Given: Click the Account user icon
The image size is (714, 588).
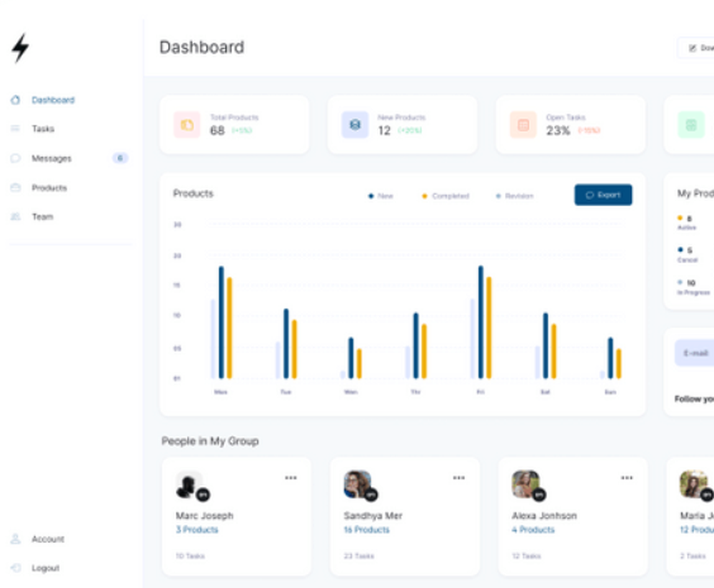Looking at the screenshot, I should tap(16, 539).
